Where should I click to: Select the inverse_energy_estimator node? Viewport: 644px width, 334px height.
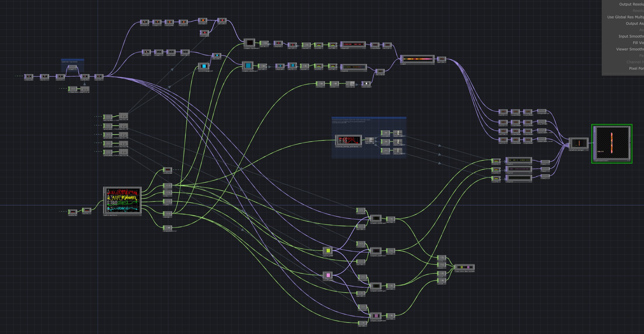(348, 141)
